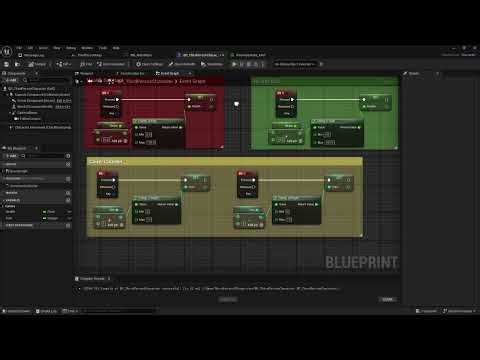
Task: Click the Max field of red comment's Clamp node
Action: tap(151, 142)
